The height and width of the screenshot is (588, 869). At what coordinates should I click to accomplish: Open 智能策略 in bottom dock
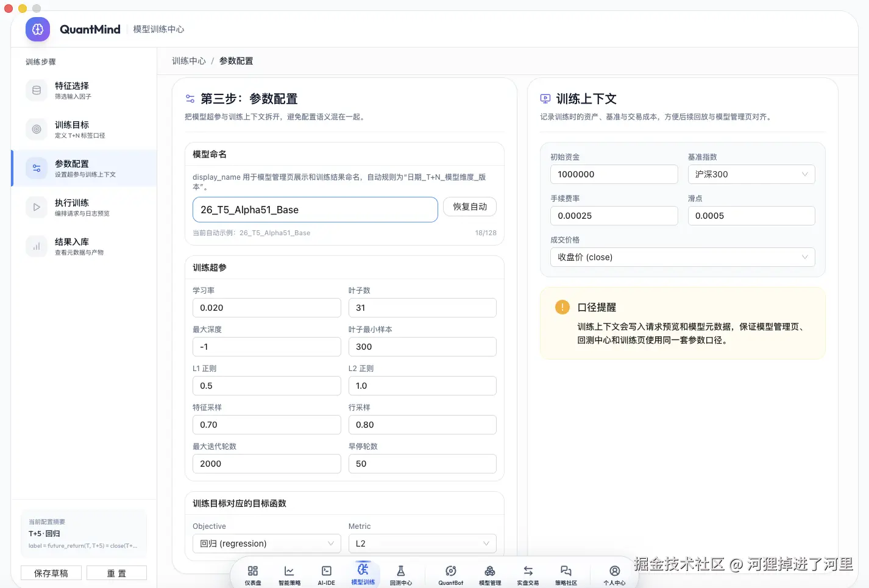coord(289,575)
